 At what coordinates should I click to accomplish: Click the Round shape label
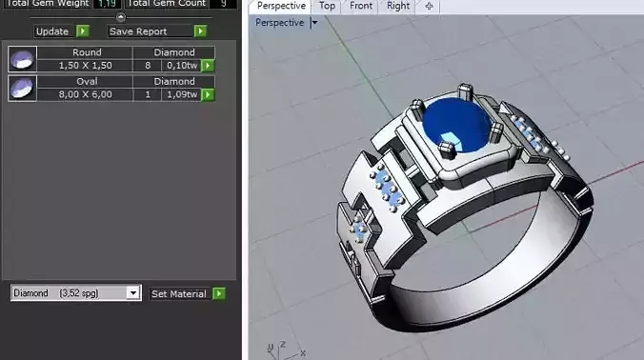(87, 52)
